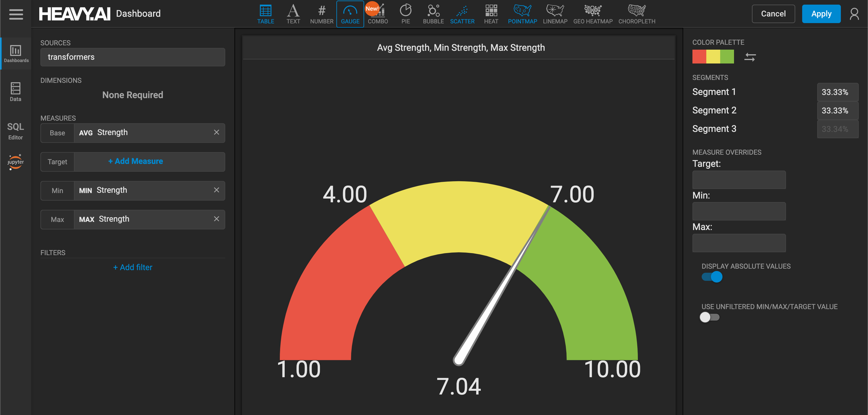Add a filter via Add filter link

[133, 267]
